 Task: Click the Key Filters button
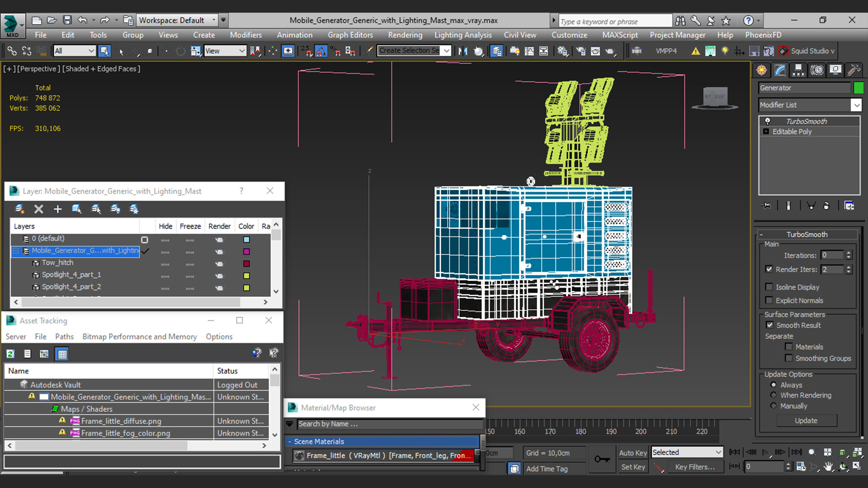tap(695, 467)
